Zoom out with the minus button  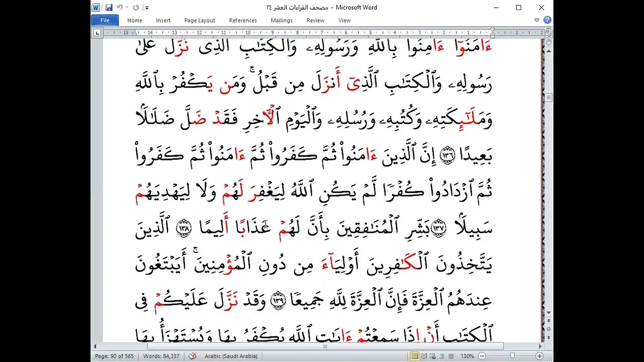pyautogui.click(x=481, y=356)
